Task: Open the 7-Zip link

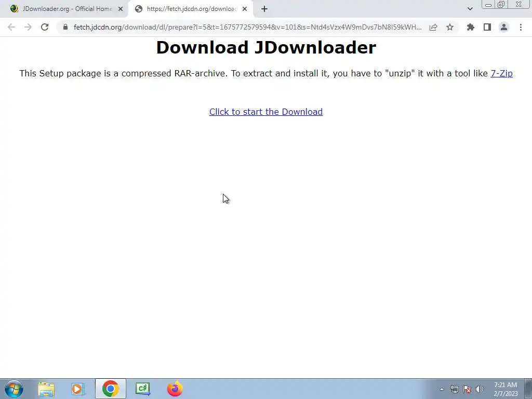Action: click(x=501, y=73)
